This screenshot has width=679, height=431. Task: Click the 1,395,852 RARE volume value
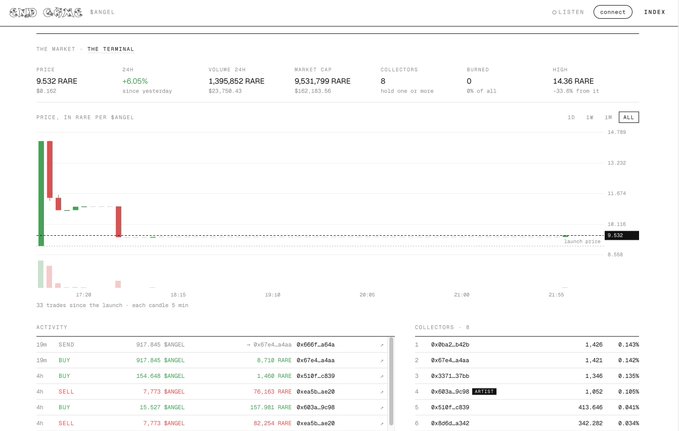click(x=236, y=81)
